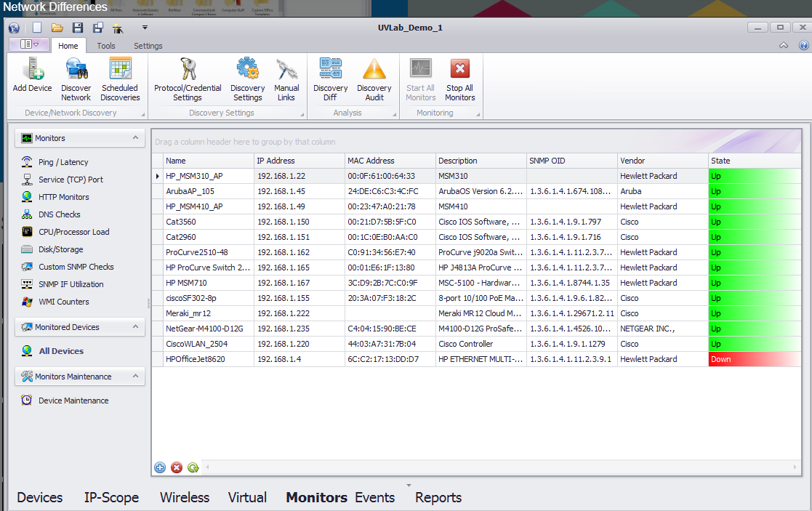Click the red delete icon below the grid
This screenshot has width=812, height=511.
click(x=177, y=467)
